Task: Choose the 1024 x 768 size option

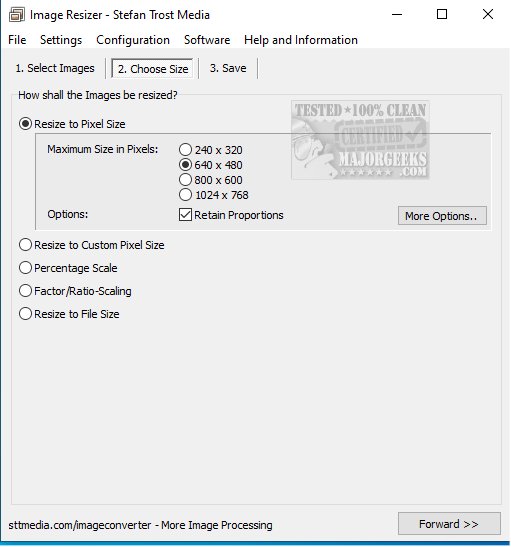Action: click(213, 195)
